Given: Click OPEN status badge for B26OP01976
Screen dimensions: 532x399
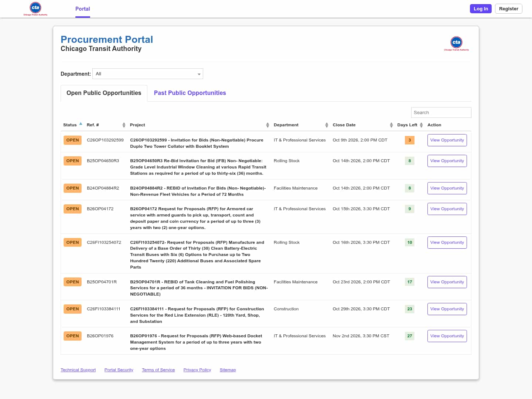Looking at the screenshot, I should coord(72,336).
